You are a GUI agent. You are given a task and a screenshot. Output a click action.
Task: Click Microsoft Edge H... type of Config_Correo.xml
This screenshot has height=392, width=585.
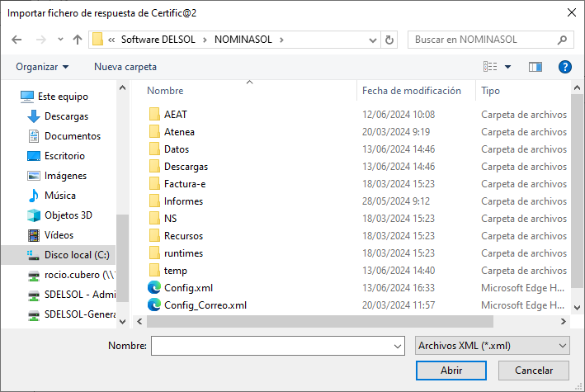coord(522,305)
